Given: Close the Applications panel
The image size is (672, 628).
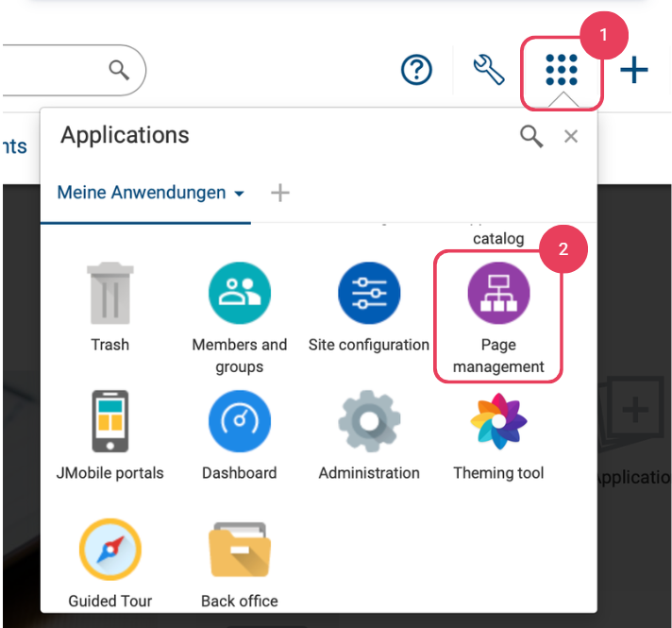Looking at the screenshot, I should 571,137.
